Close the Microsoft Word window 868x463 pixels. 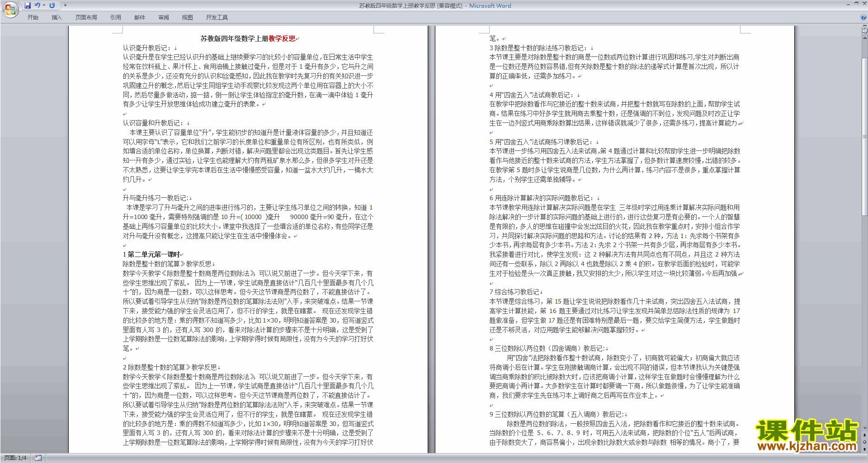click(x=863, y=4)
